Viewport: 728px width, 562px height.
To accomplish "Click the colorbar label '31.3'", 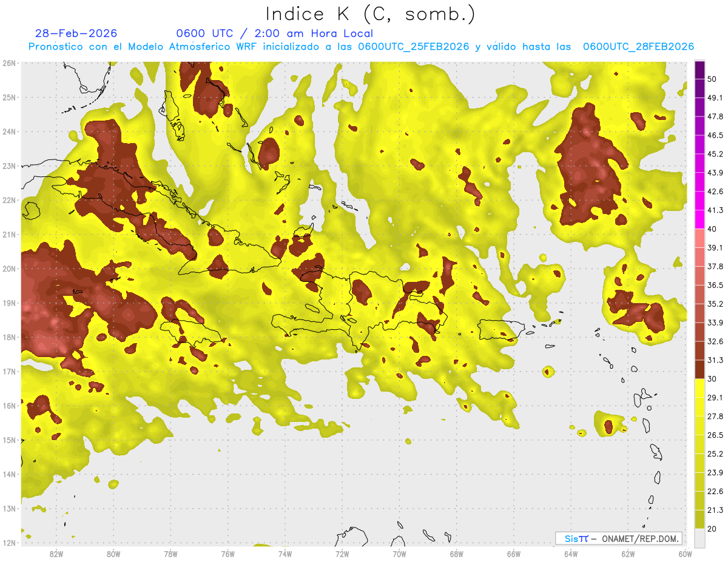I will click(x=715, y=360).
